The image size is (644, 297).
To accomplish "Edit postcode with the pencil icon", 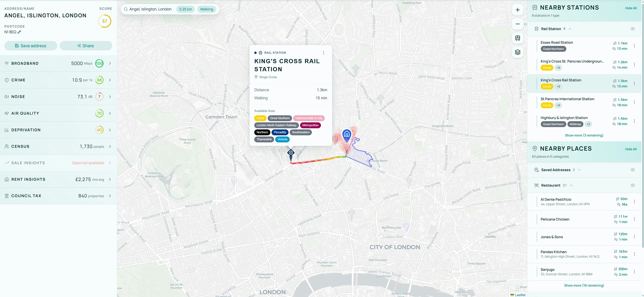I will [19, 32].
